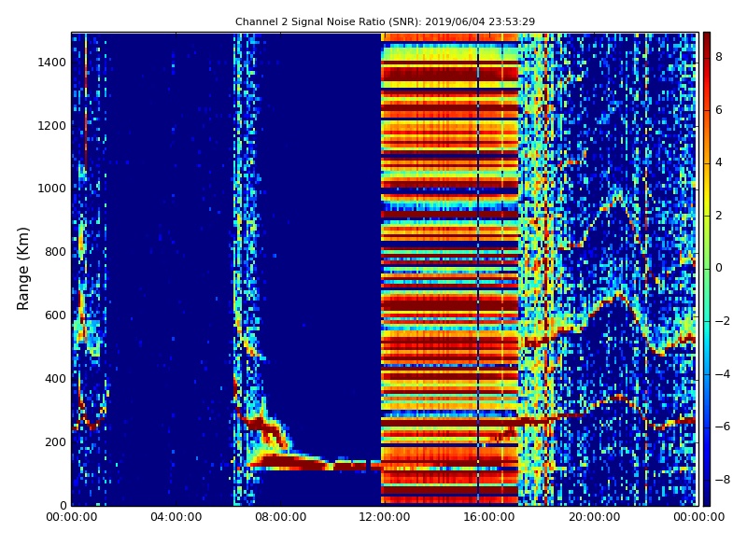Click y-axis tick label 400
This screenshot has width=747, height=560.
point(56,379)
